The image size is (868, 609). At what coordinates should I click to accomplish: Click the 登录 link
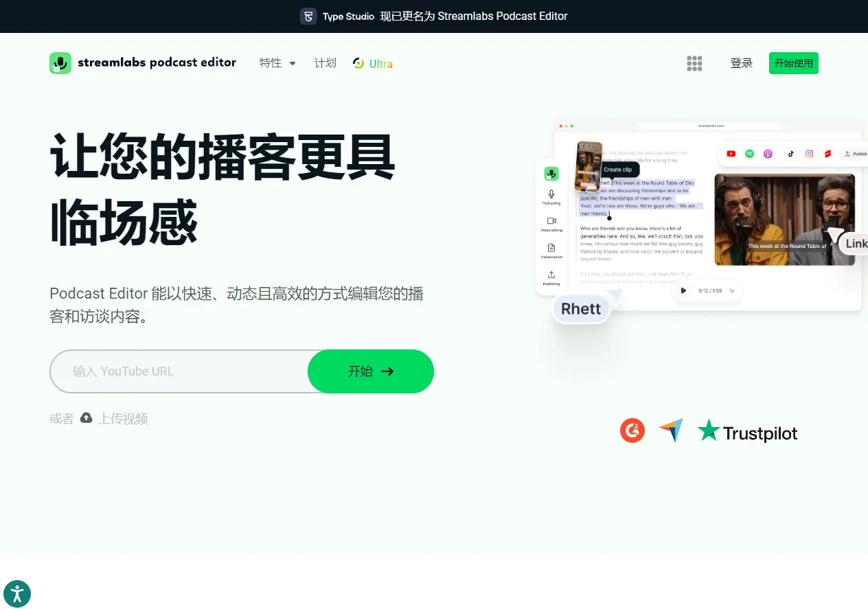pos(741,63)
